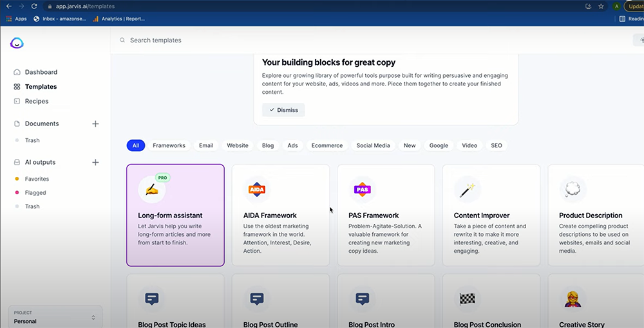Select the Social Media filter tab

point(373,145)
